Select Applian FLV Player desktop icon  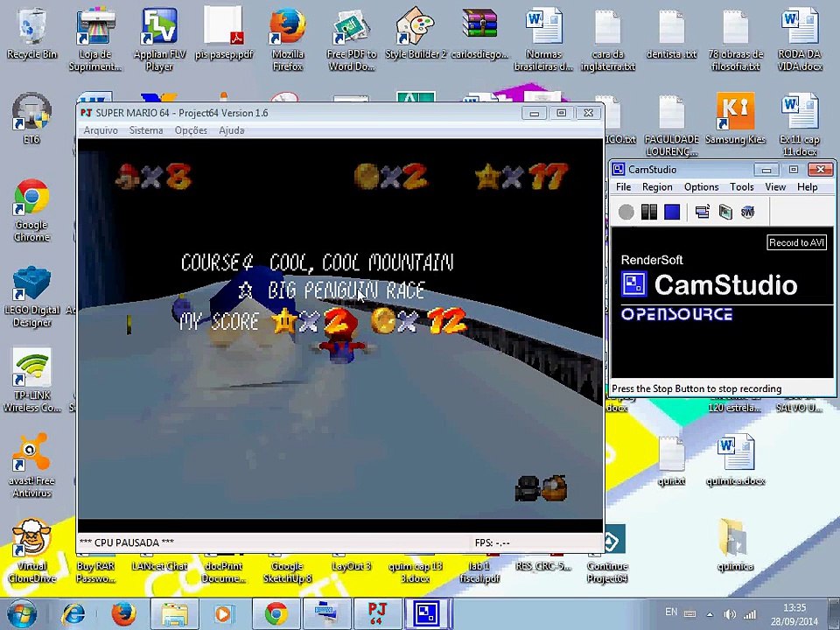coord(159,39)
